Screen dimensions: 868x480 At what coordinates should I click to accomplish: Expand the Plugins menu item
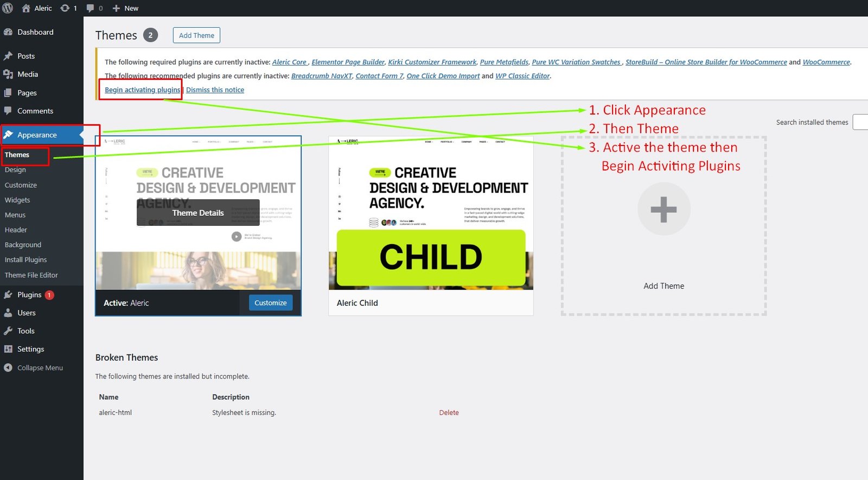(29, 295)
